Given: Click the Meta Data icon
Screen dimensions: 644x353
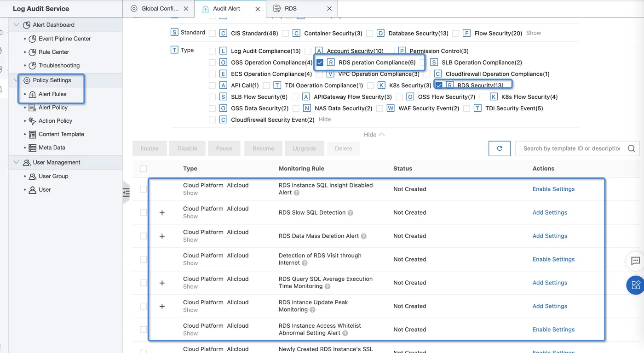Looking at the screenshot, I should (32, 148).
